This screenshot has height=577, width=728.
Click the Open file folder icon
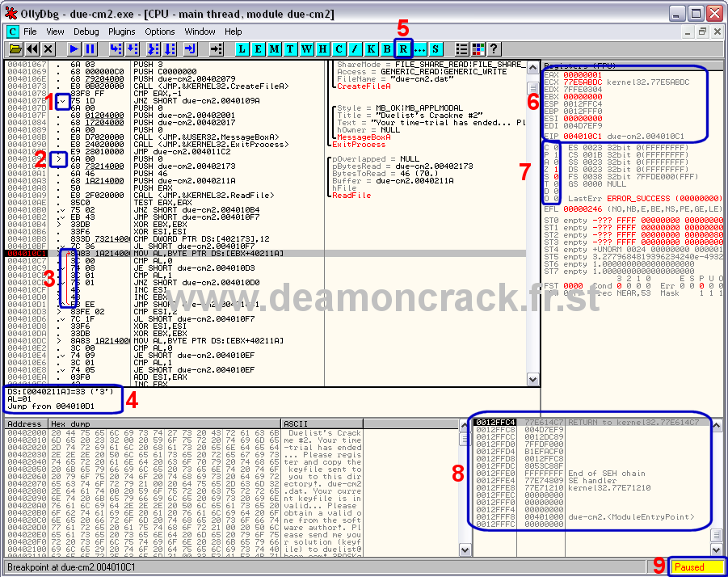pyautogui.click(x=15, y=48)
